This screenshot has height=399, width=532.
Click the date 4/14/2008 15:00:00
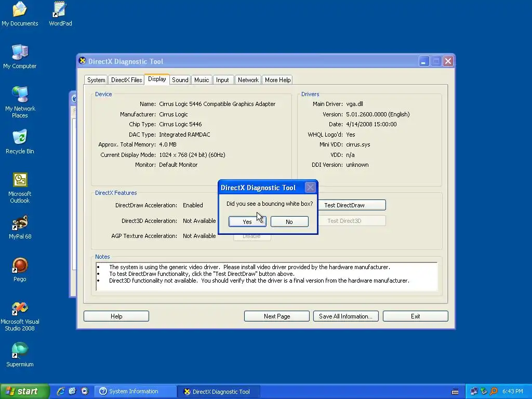tap(371, 124)
